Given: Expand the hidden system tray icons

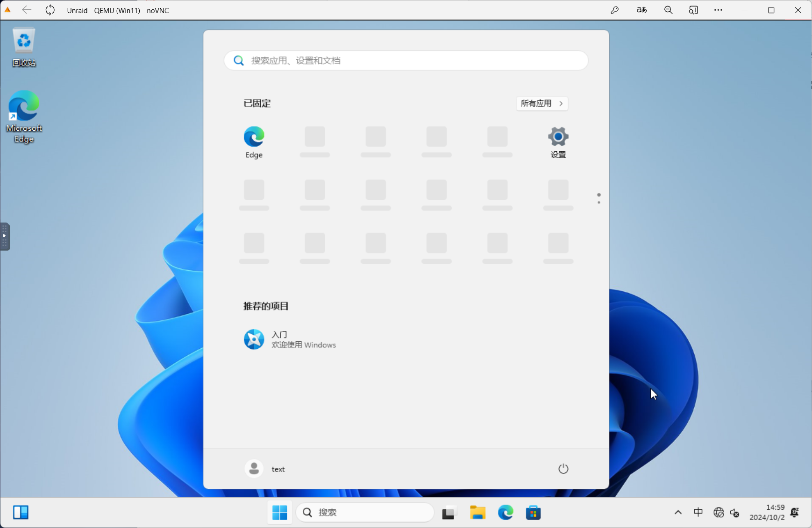Looking at the screenshot, I should [x=678, y=513].
